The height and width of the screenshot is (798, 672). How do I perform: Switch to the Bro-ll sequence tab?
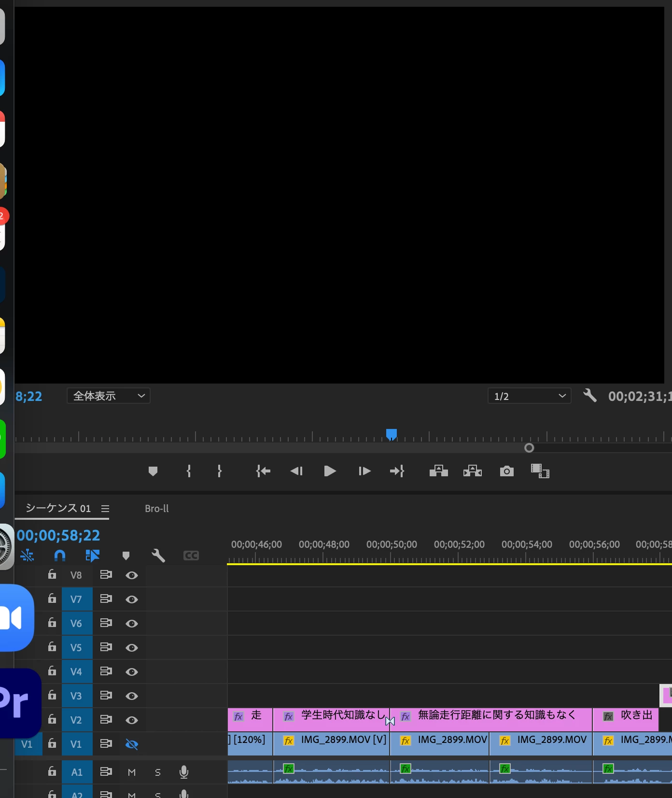[157, 509]
